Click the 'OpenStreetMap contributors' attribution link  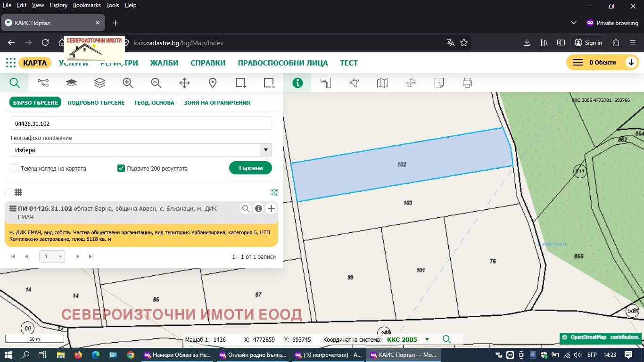[600, 337]
